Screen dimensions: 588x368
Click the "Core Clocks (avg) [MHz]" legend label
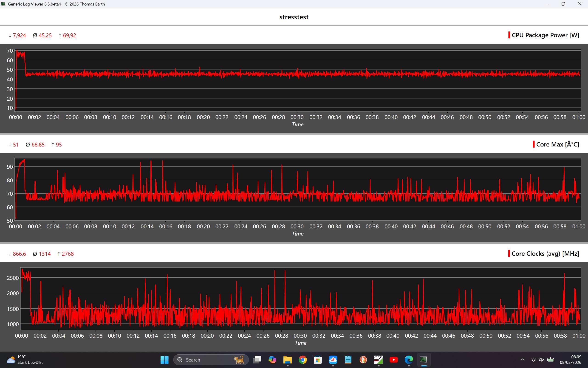(x=545, y=254)
